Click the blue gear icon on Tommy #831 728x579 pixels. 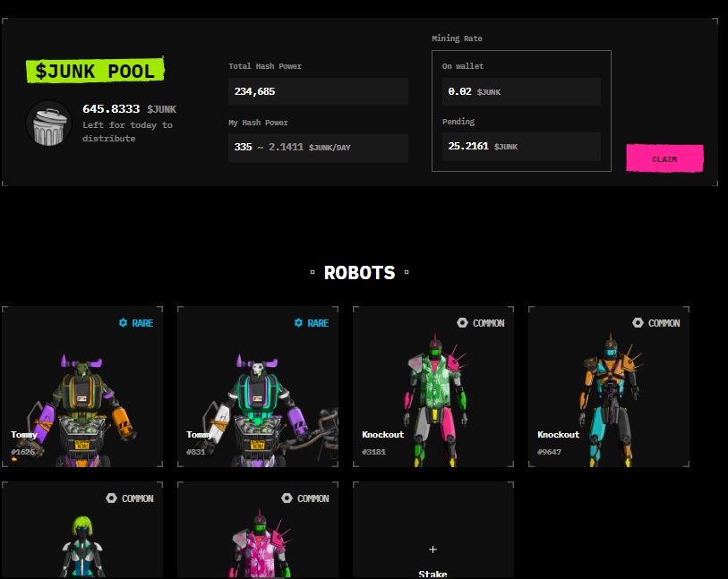click(298, 323)
